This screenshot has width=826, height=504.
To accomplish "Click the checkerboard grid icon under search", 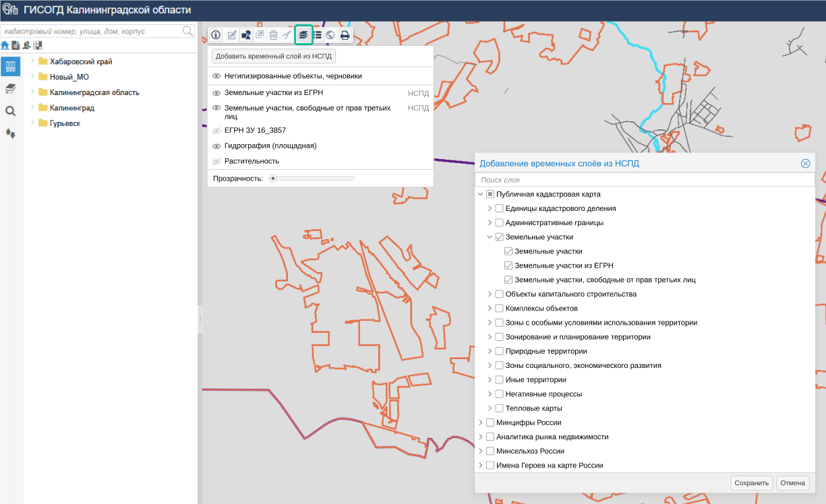I will click(x=37, y=45).
